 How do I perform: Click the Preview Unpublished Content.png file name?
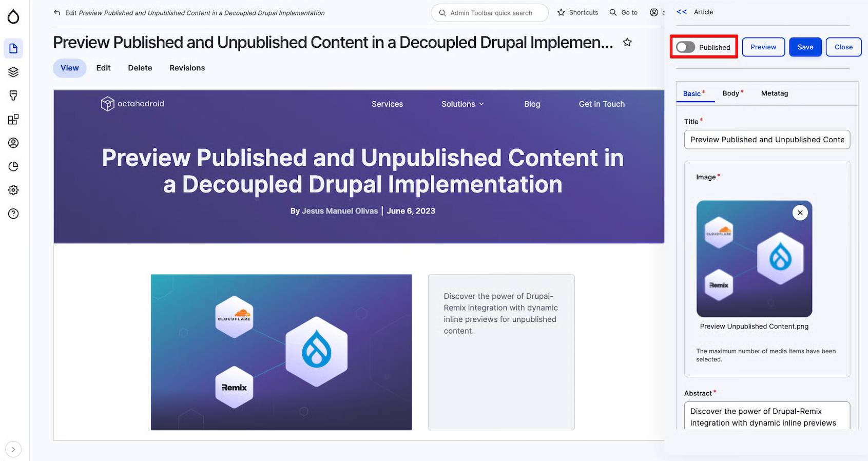754,326
